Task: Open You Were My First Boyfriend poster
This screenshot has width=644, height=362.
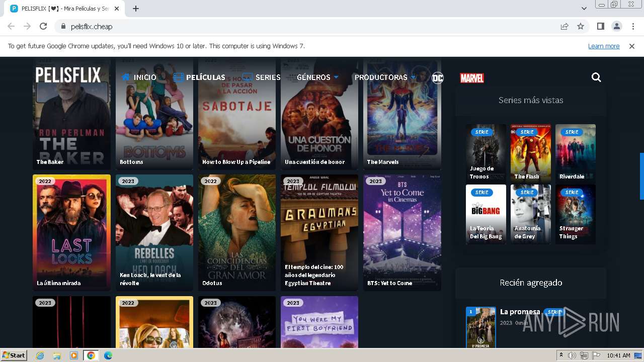Action: [319, 322]
